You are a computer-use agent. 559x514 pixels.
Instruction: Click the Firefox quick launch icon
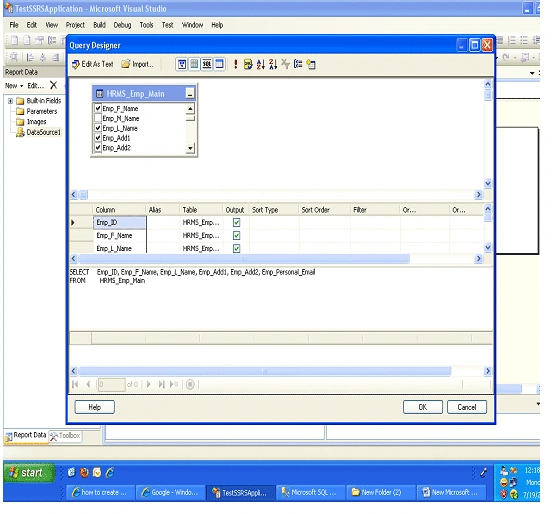tap(84, 472)
